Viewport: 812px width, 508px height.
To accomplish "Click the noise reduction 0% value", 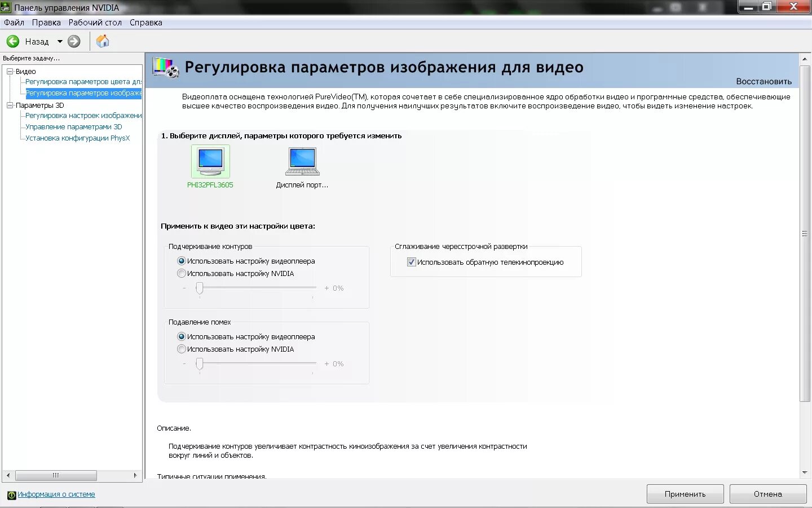I will pos(338,364).
